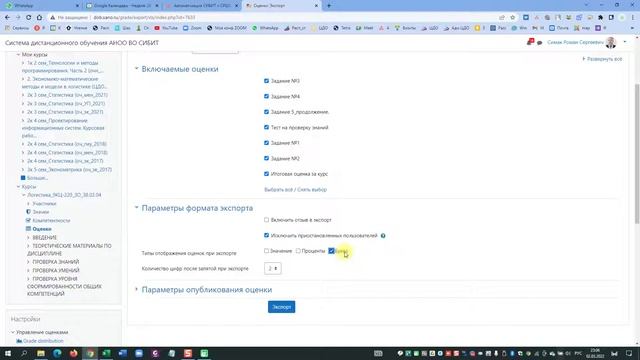The image size is (640, 360).
Task: Open the browser home page icon
Action: coord(39,18)
